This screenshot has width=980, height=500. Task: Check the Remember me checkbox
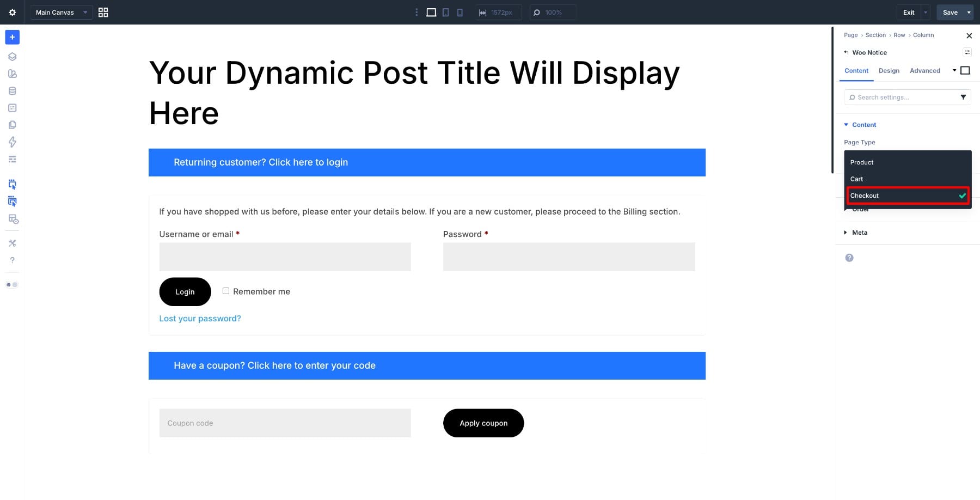coord(226,291)
